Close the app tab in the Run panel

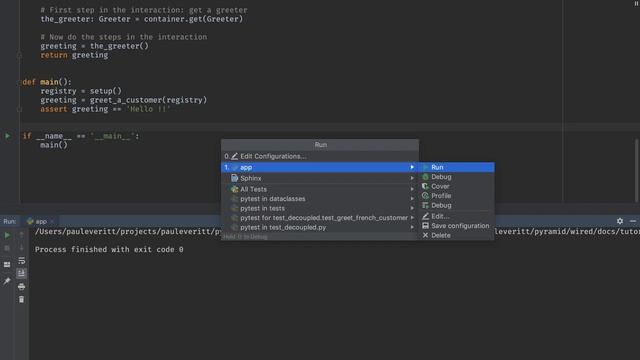[x=52, y=222]
